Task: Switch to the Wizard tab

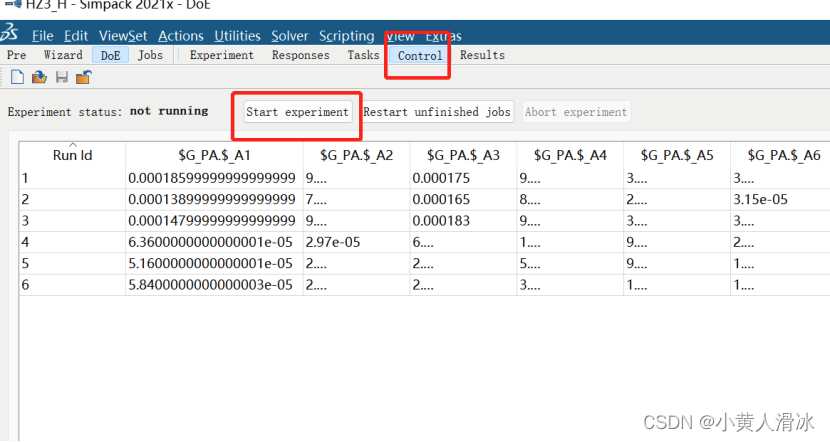Action: point(63,55)
